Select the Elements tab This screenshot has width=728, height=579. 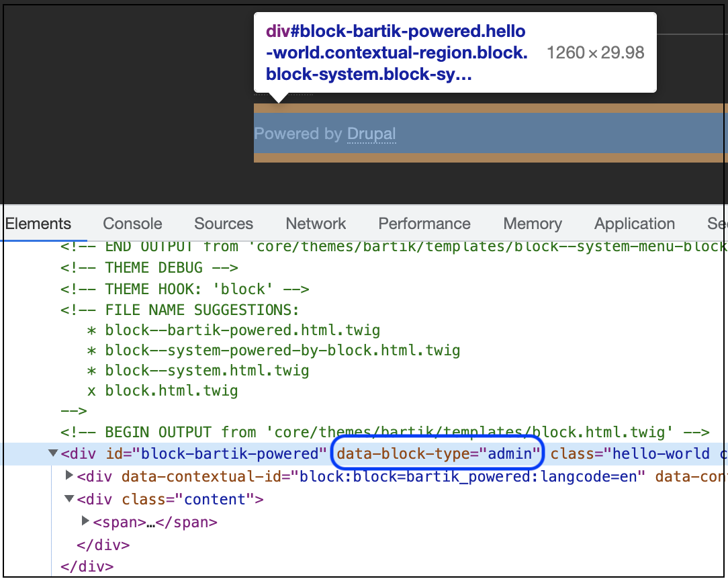[38, 224]
